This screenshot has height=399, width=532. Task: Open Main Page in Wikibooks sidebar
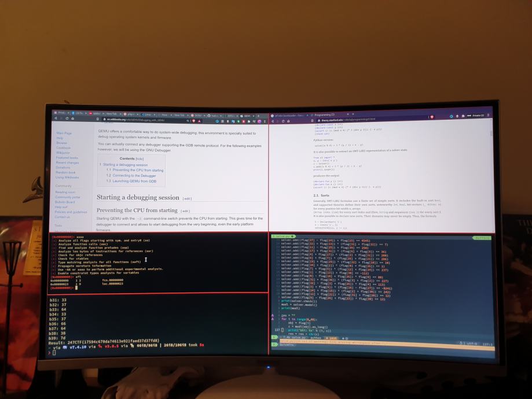tap(64, 133)
